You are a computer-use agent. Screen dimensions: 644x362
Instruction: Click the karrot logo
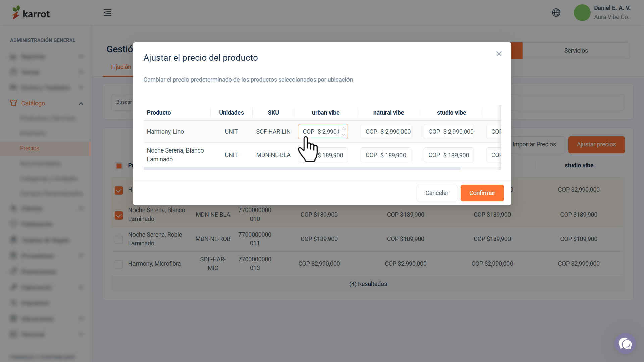[x=31, y=13]
